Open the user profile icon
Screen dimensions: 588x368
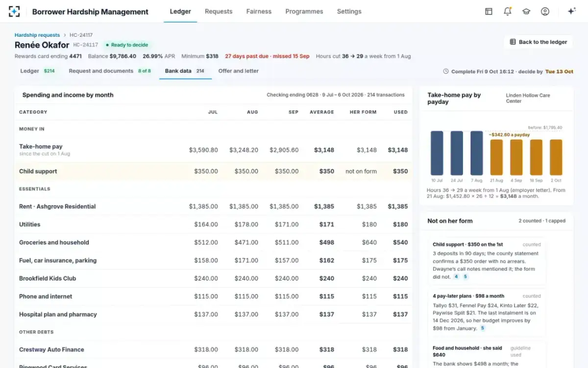click(545, 11)
